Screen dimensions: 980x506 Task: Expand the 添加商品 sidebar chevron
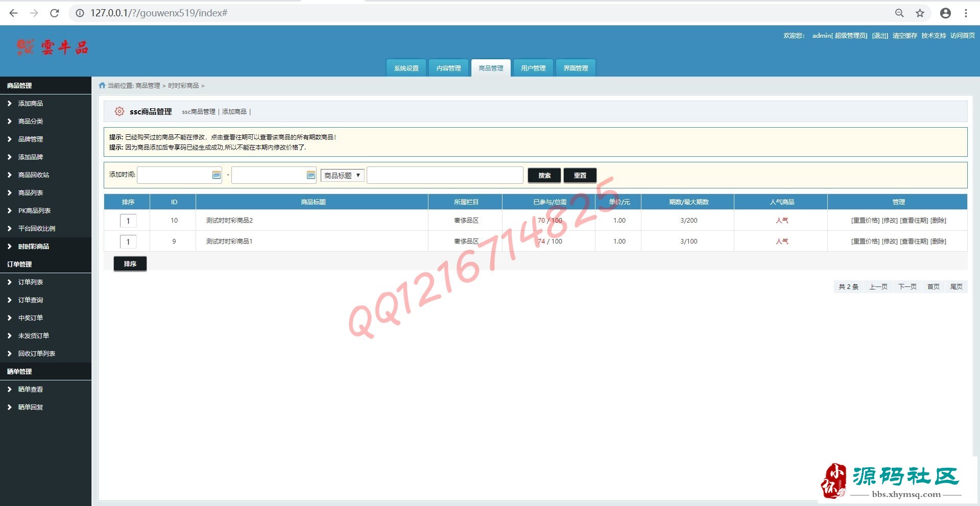coord(9,103)
